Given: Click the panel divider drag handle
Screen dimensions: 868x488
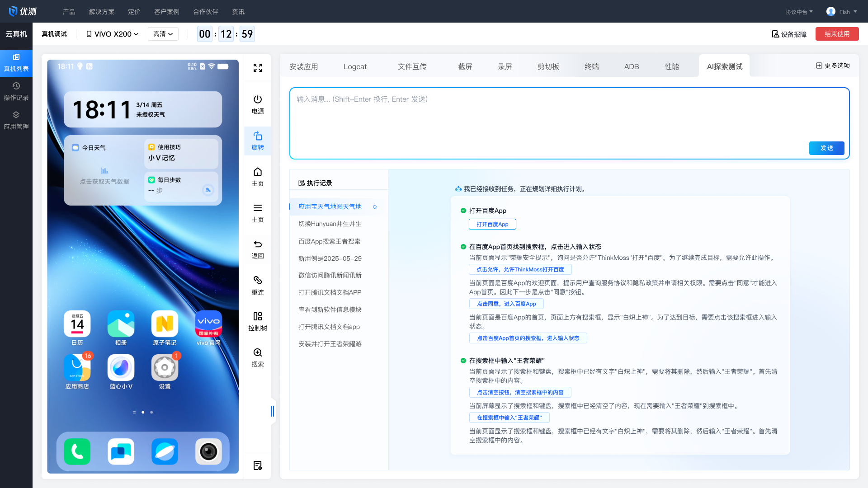Looking at the screenshot, I should point(272,411).
